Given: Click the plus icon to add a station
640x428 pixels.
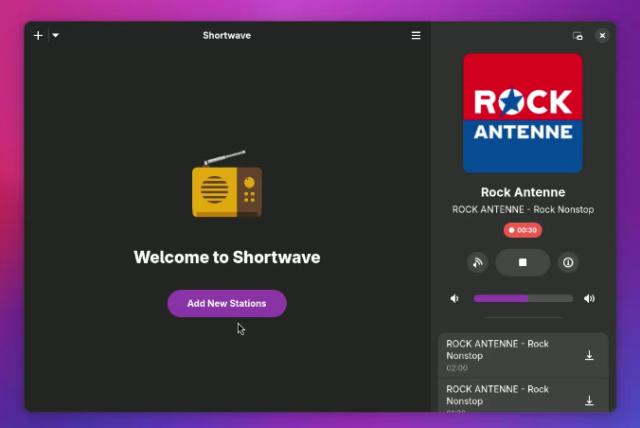Looking at the screenshot, I should 38,35.
